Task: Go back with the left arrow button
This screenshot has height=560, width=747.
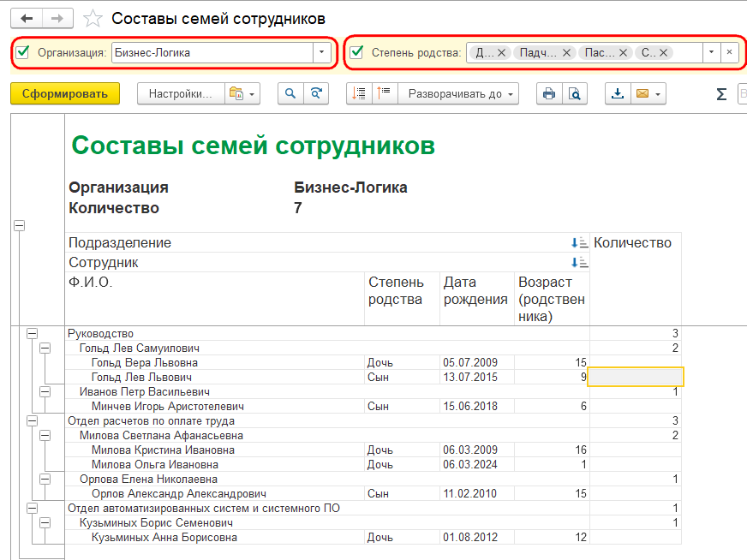Action: pyautogui.click(x=27, y=19)
